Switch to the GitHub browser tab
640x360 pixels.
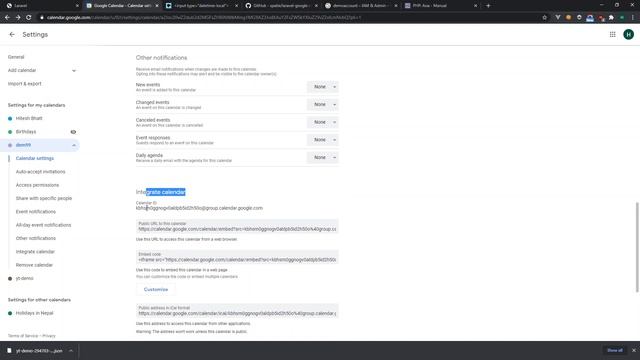281,6
